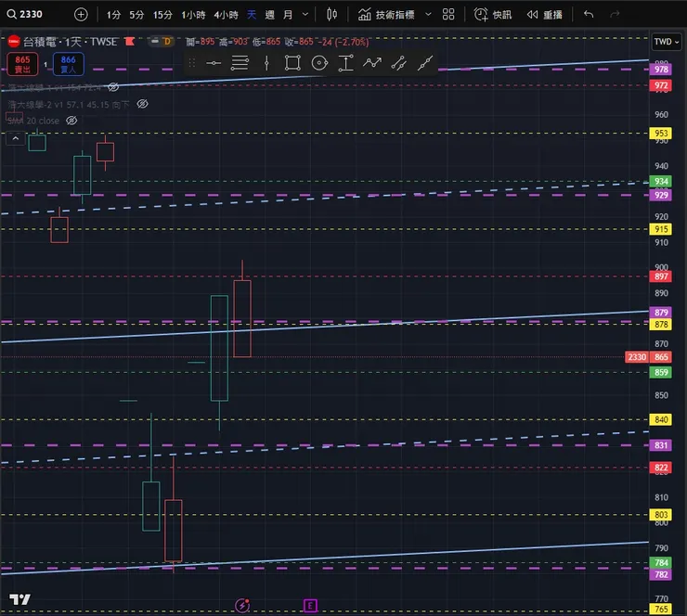Select the horizontal line drawing tool
The image size is (687, 616).
pyautogui.click(x=214, y=63)
